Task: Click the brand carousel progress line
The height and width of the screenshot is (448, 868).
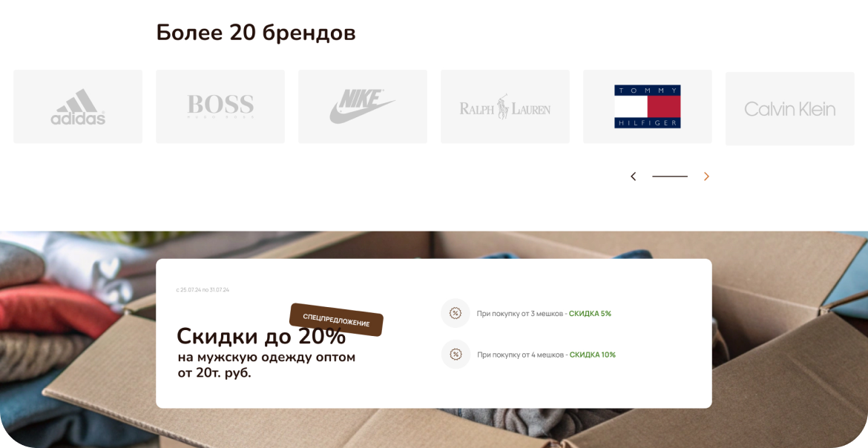Action: pos(670,177)
